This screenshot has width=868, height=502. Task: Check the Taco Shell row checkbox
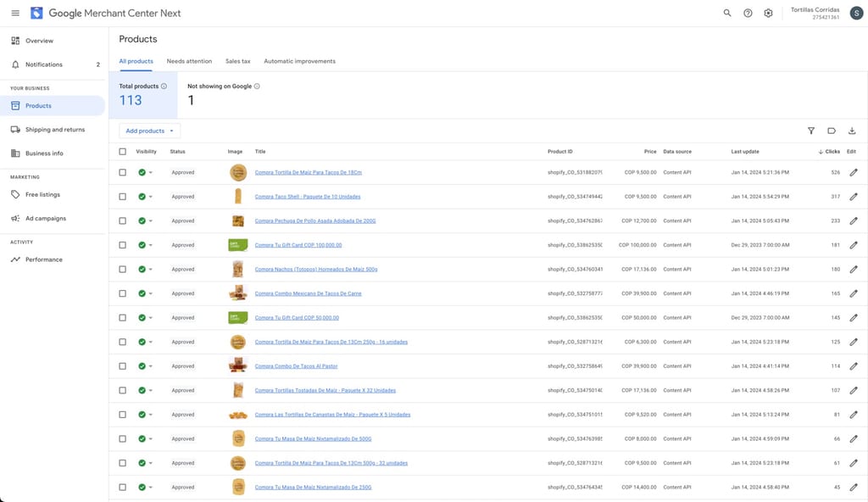(122, 197)
